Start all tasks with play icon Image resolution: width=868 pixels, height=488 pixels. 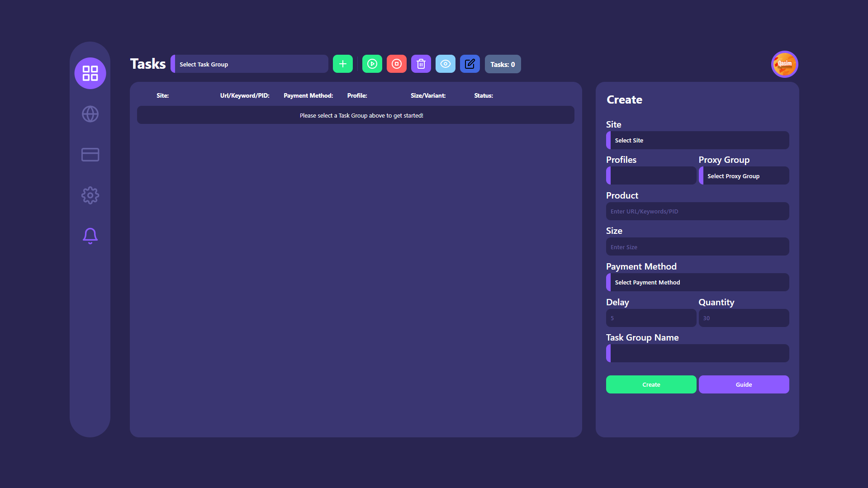tap(372, 64)
